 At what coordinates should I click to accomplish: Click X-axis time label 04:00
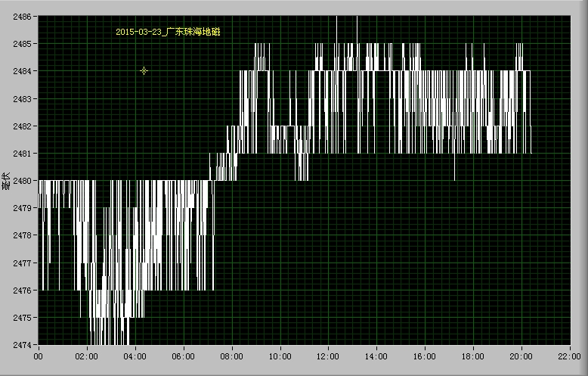[x=135, y=356]
